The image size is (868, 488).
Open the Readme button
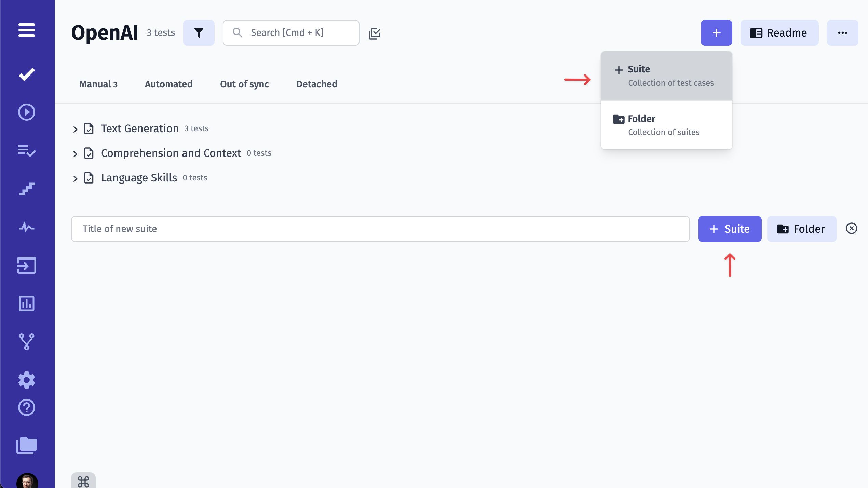pos(779,32)
